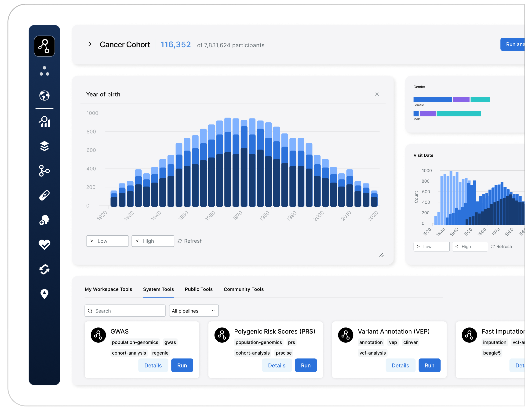Click the Female purple gender bar segment
The width and height of the screenshot is (532, 417).
[x=462, y=100]
